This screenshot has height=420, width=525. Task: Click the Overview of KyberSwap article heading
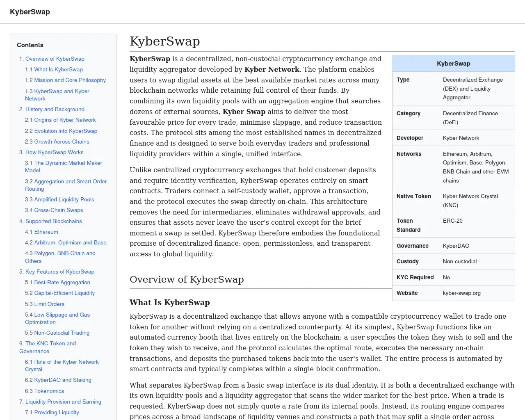(x=187, y=279)
